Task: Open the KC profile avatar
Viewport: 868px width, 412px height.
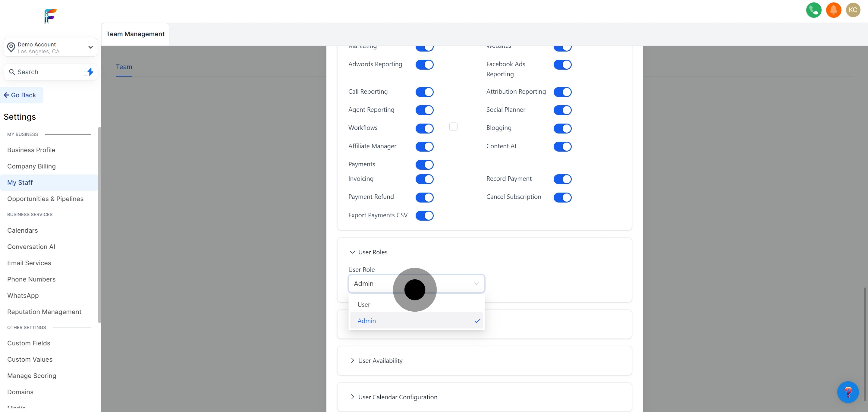Action: (853, 10)
